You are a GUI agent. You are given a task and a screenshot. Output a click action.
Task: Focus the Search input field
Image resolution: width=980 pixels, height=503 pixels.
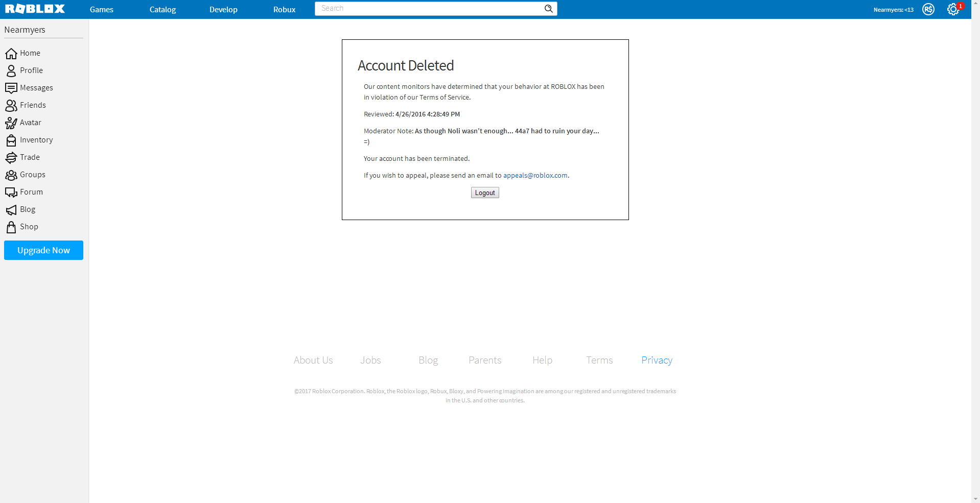(x=429, y=9)
